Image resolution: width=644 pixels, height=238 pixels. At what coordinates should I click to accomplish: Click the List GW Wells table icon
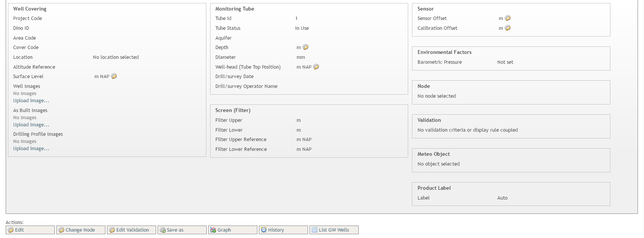point(314,230)
